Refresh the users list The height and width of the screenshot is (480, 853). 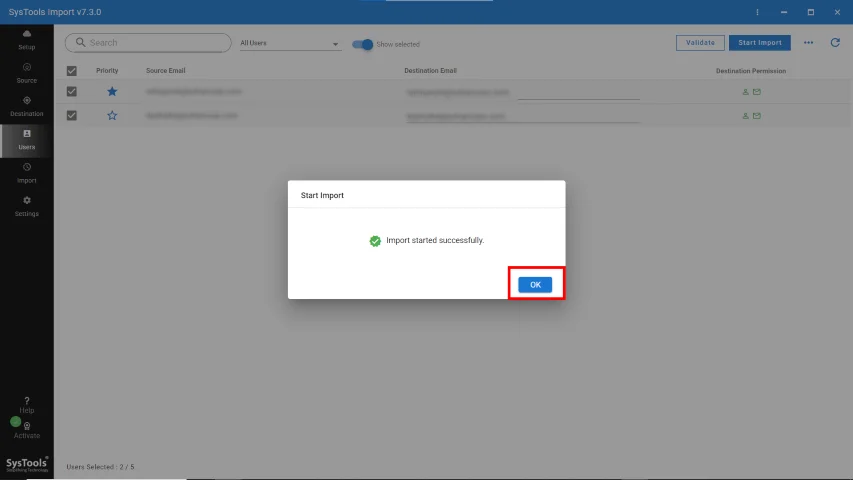[835, 42]
